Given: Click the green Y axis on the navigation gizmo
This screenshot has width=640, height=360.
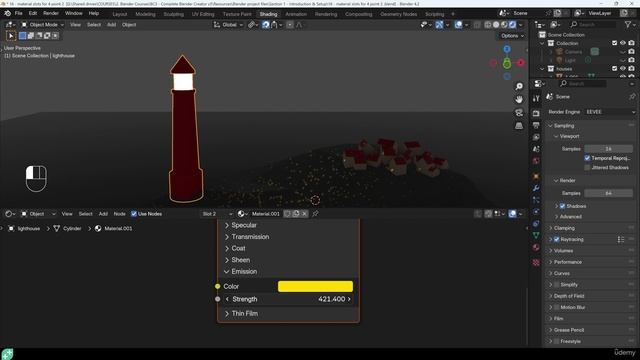Looking at the screenshot, I should pos(507,64).
